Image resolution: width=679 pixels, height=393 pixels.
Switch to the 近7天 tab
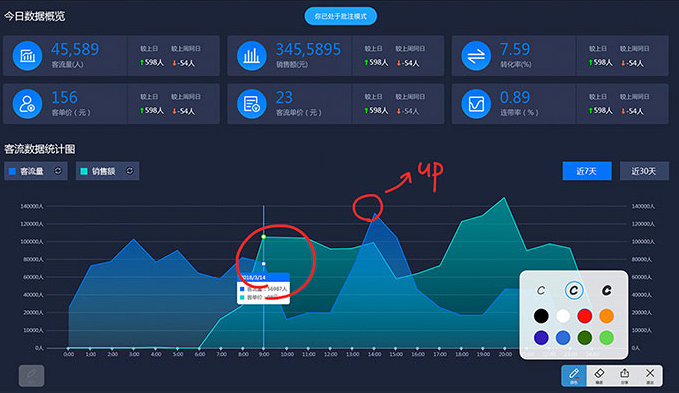[x=587, y=171]
